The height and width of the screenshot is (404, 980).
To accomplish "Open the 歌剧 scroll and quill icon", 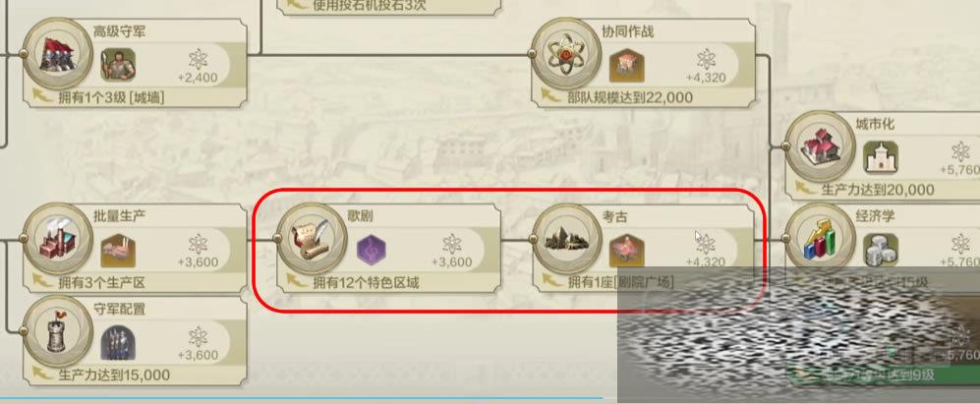I will coord(312,238).
